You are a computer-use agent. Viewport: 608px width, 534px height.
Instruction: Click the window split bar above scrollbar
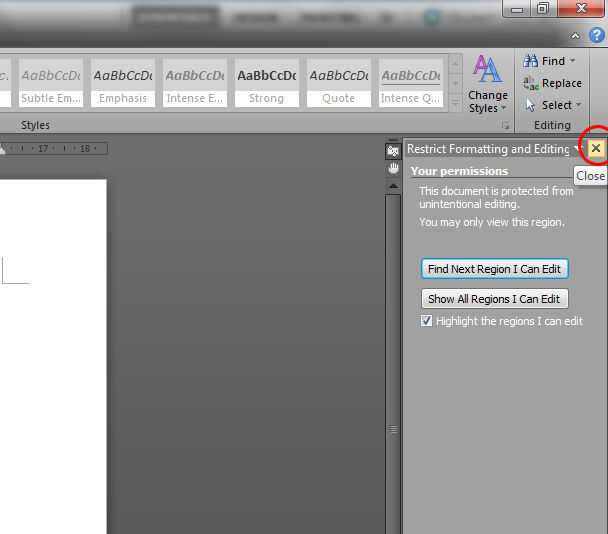point(393,140)
